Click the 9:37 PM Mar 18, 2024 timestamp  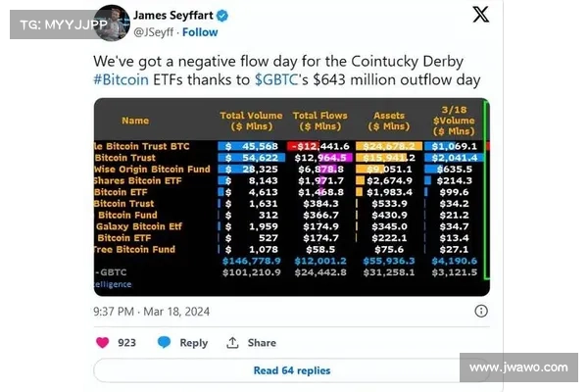point(152,311)
